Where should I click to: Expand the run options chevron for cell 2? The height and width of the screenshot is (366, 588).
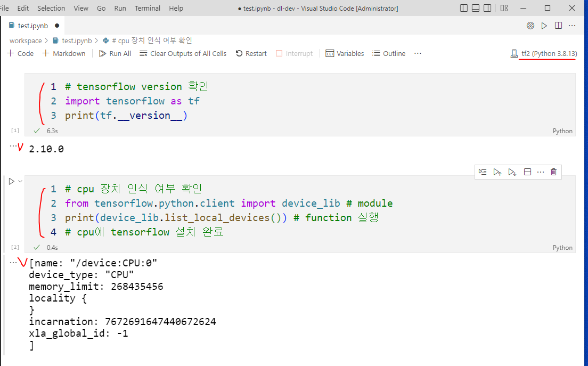[20, 181]
